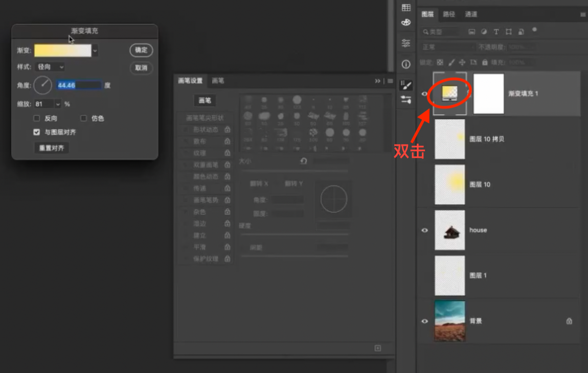Click the text layer filter T icon
Screen dimensions: 588x373
pyautogui.click(x=496, y=32)
